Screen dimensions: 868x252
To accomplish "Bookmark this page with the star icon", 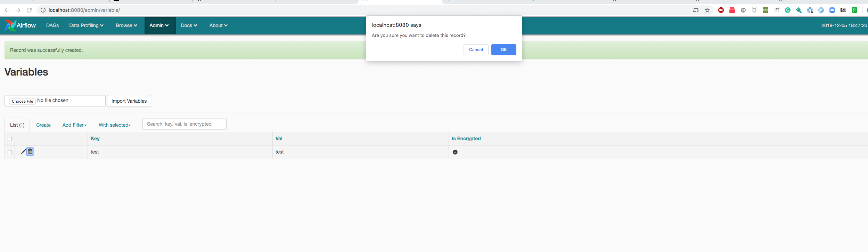I will 707,10.
